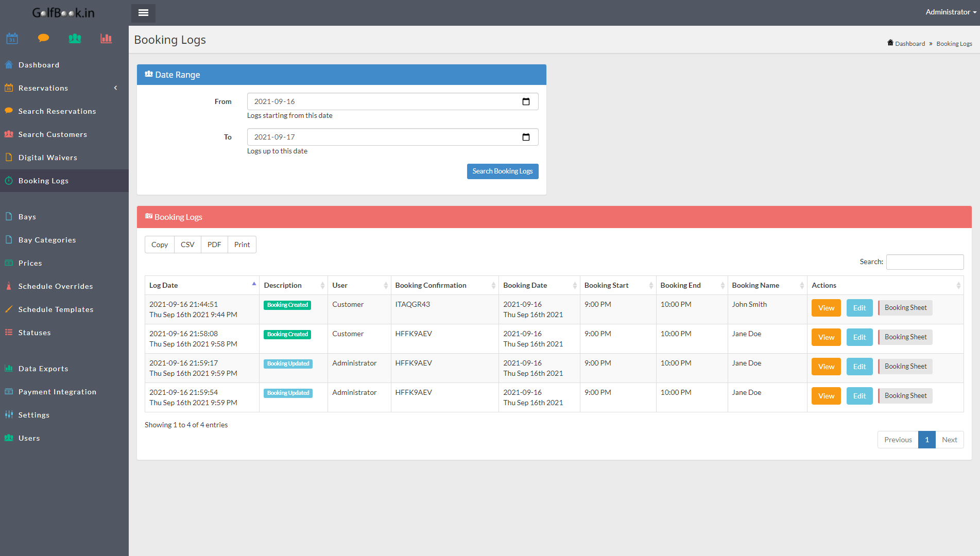The width and height of the screenshot is (980, 556).
Task: View John Smith's booking ITAQGR43
Action: click(x=826, y=308)
